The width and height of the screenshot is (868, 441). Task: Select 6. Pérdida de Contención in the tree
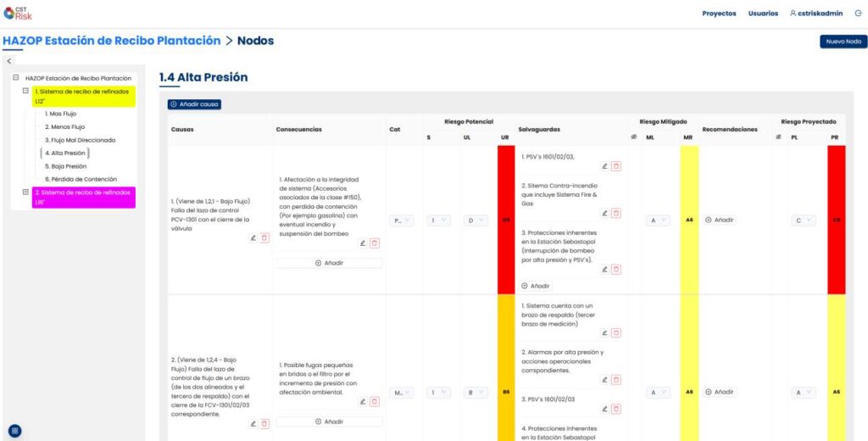[x=81, y=180]
